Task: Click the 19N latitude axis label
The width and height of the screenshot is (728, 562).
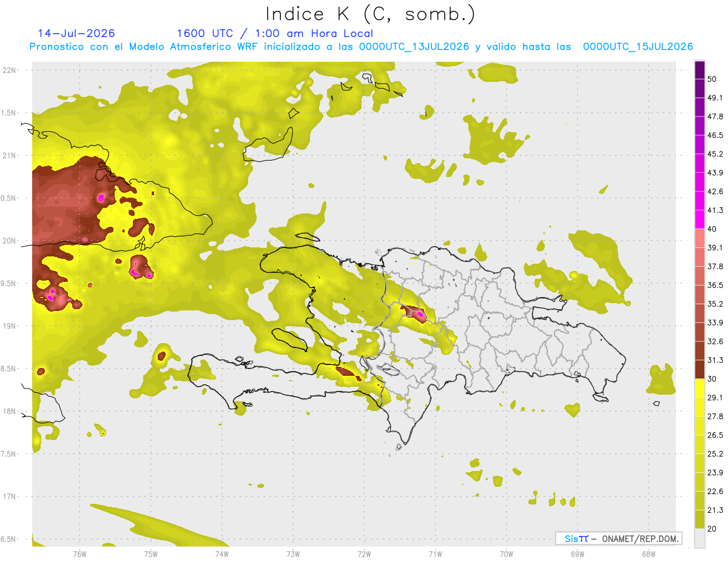Action: click(10, 326)
